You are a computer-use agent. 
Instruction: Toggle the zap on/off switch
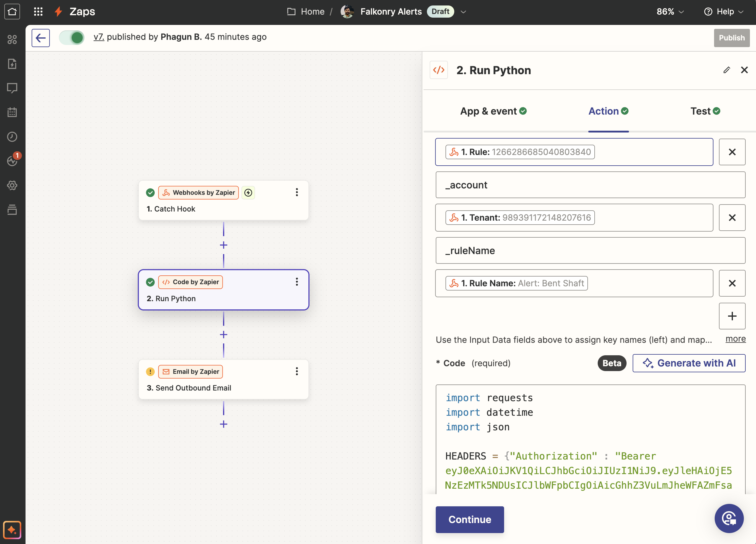point(72,38)
